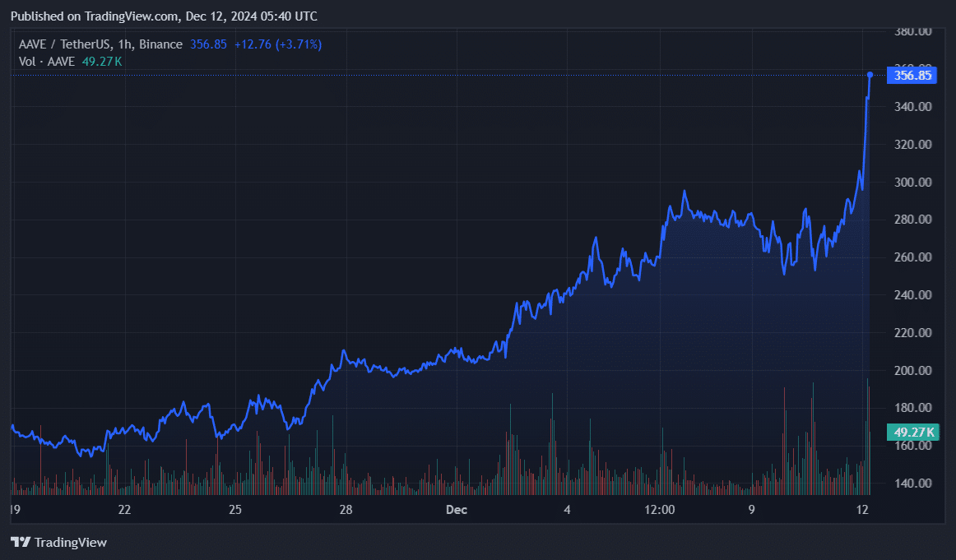Screen dimensions: 956x560
Task: Select the Dec label on time axis
Action: coord(456,510)
